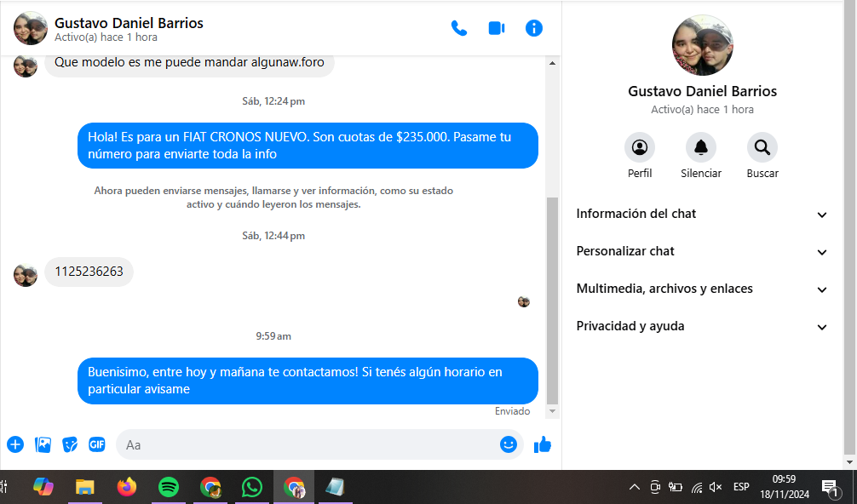Start a voice call with Gustavo

458,28
